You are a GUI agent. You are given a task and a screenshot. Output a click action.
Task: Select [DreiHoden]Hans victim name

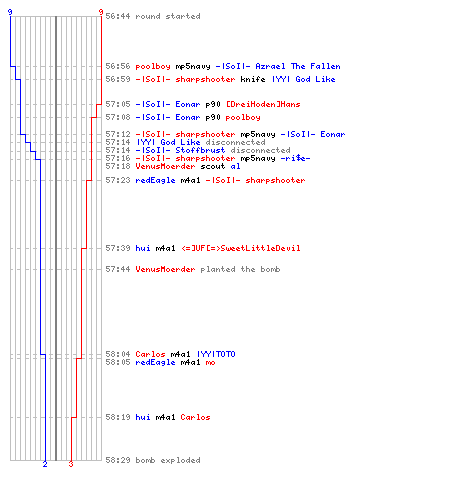tap(263, 104)
